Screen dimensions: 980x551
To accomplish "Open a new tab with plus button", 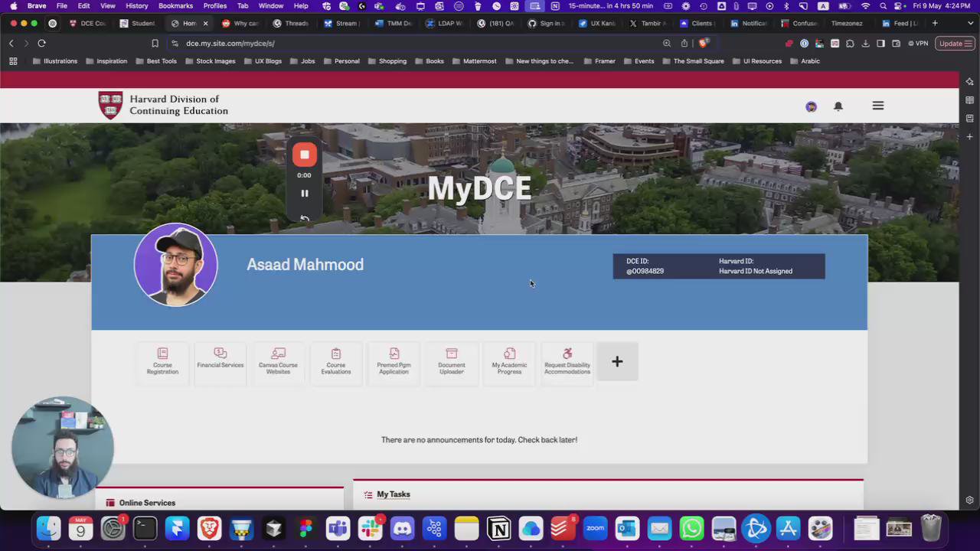I will tap(935, 23).
